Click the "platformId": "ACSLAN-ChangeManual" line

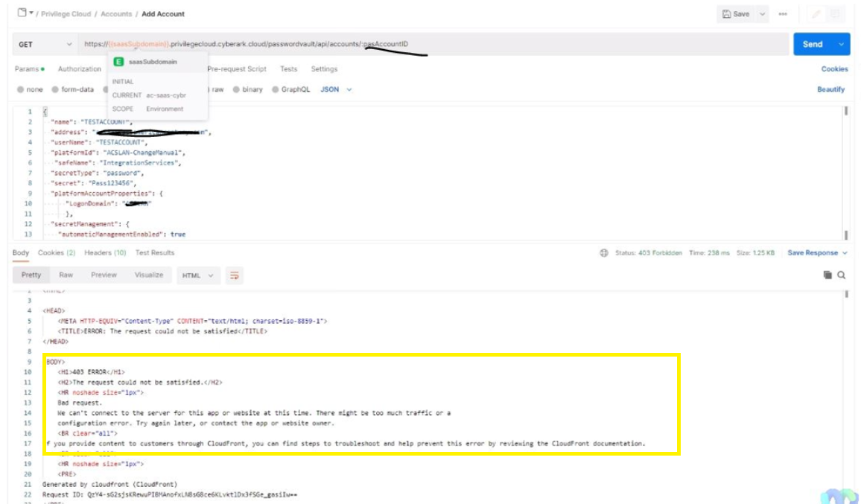tap(118, 153)
